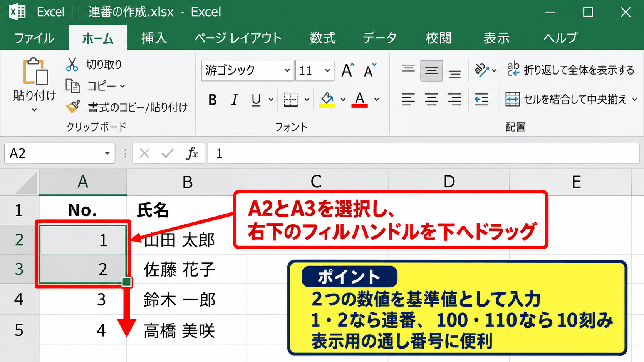Expand the コピー dropdown arrow
This screenshot has width=644, height=362.
(x=122, y=86)
